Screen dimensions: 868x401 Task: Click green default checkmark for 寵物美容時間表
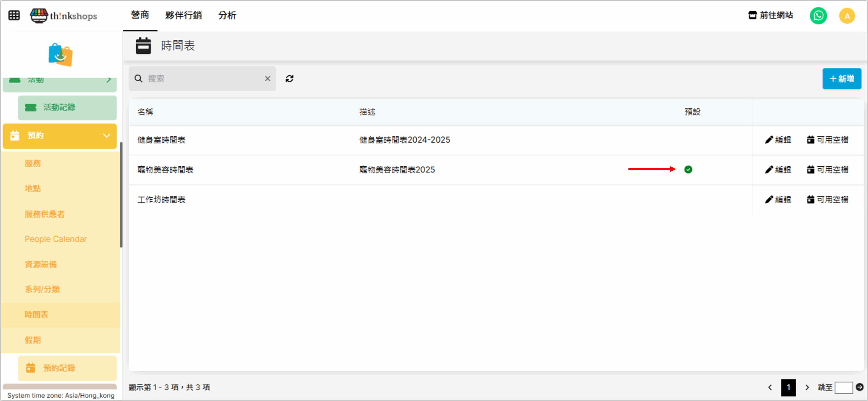[x=688, y=169]
